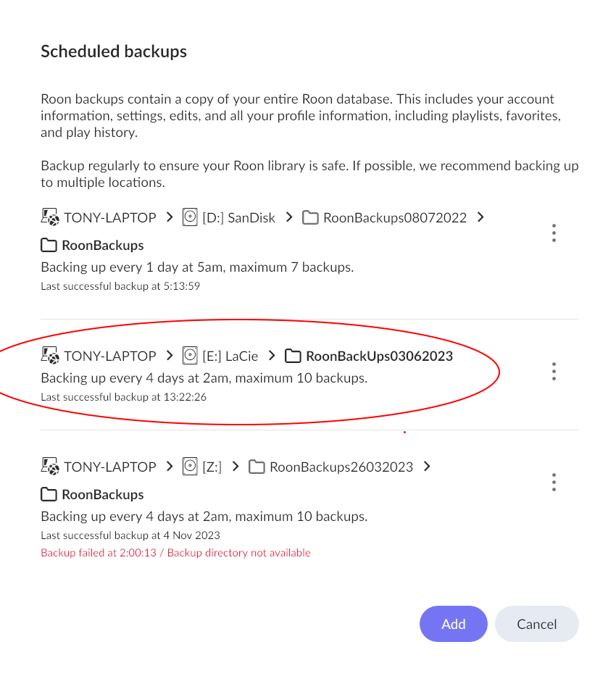Click chevron between E: LaCie and folder

[x=272, y=356]
